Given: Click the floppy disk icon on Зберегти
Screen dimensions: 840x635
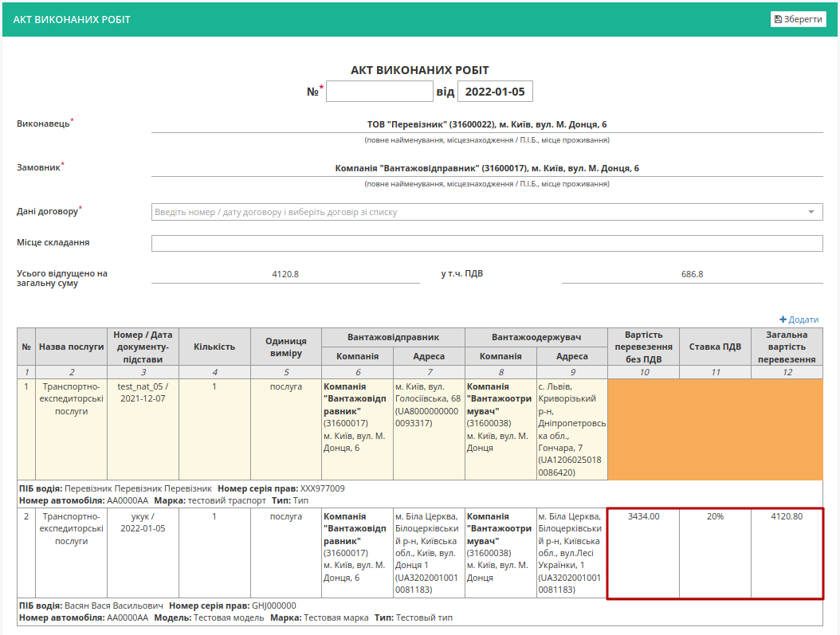Looking at the screenshot, I should (779, 19).
